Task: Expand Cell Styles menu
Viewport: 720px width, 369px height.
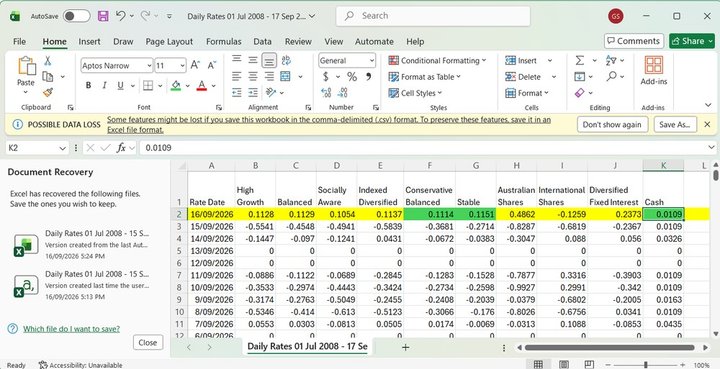Action: (415, 93)
